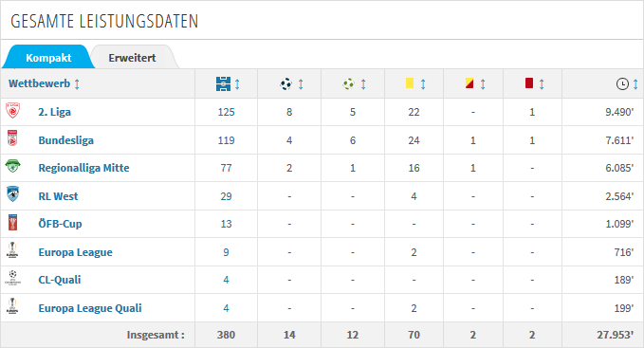Open the Regionalliga Mitte logo
Image resolution: width=644 pixels, height=348 pixels.
click(x=12, y=166)
